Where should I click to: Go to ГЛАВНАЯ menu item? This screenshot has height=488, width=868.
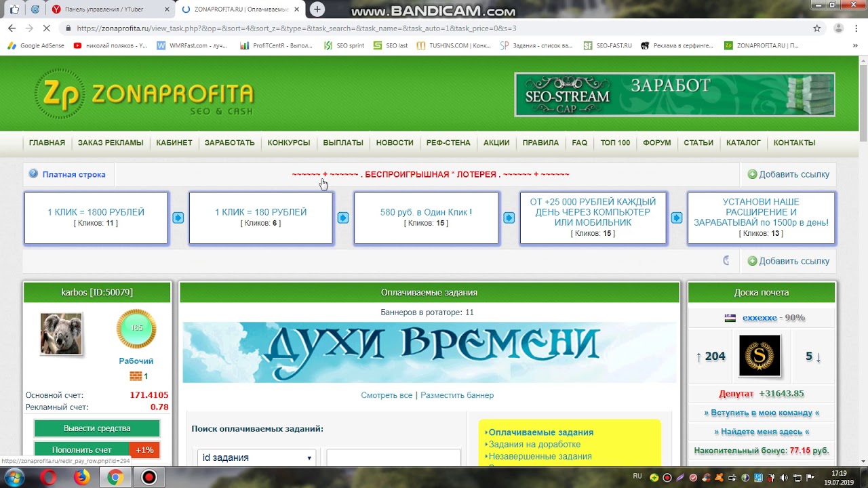(47, 143)
